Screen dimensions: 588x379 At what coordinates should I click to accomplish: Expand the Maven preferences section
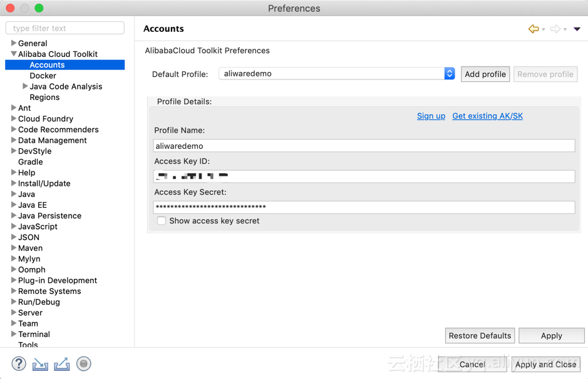click(13, 248)
